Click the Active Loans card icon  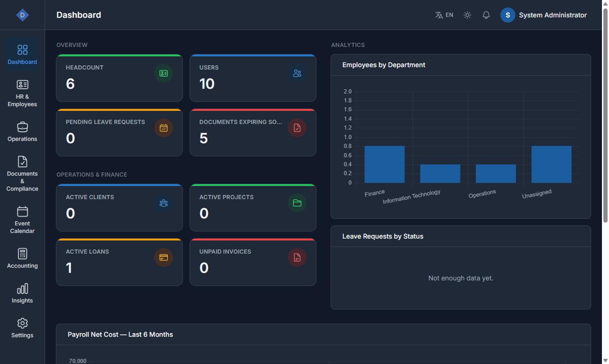(164, 257)
